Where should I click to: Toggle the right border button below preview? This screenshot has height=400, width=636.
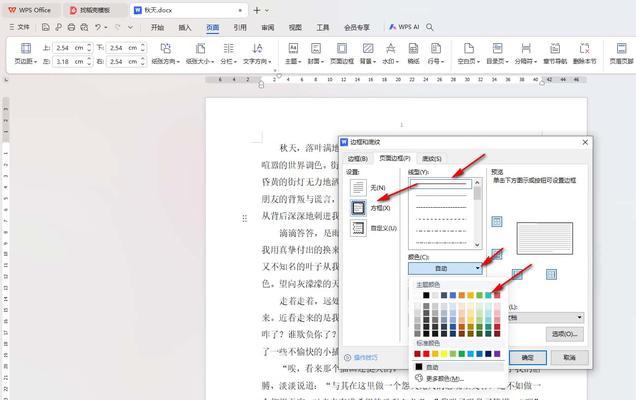coord(551,275)
